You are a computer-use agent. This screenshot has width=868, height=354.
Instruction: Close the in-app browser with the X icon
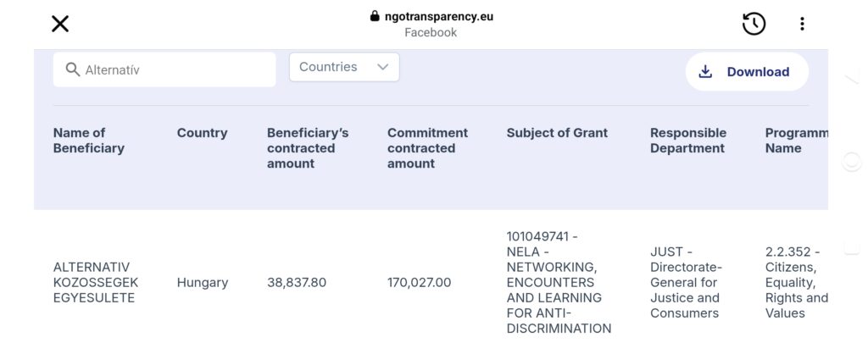[60, 24]
